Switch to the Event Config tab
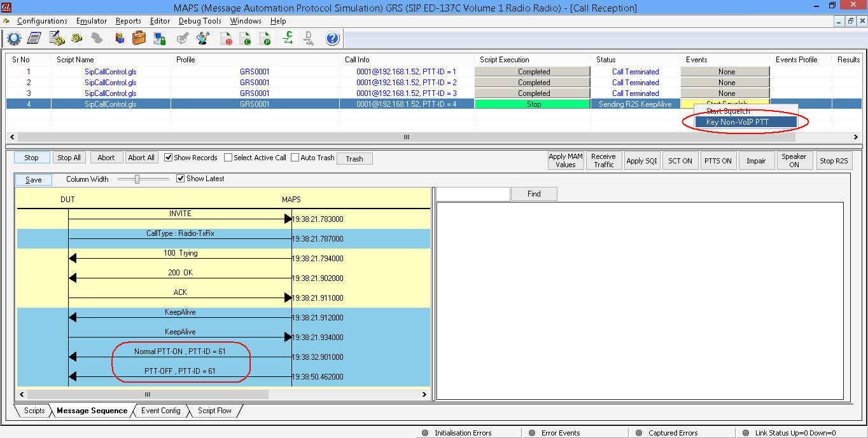 pyautogui.click(x=160, y=411)
